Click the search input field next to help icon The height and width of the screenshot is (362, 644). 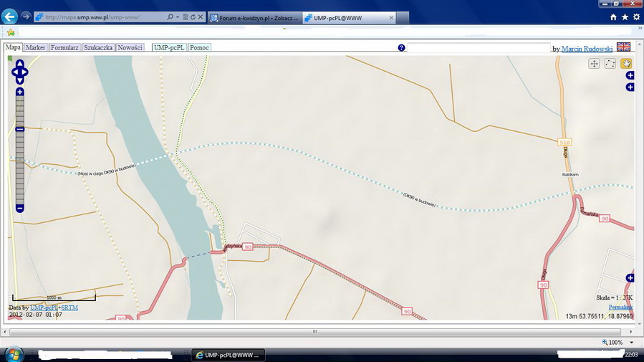point(479,48)
